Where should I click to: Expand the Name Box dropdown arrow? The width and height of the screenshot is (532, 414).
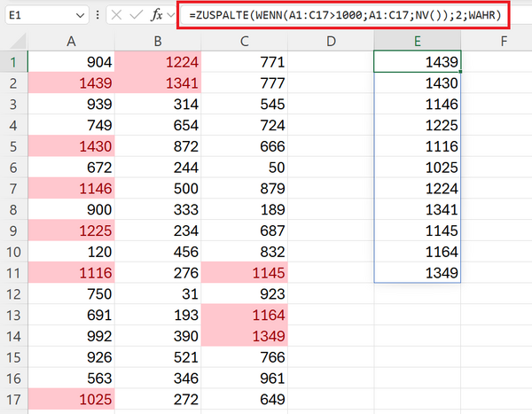coord(81,15)
